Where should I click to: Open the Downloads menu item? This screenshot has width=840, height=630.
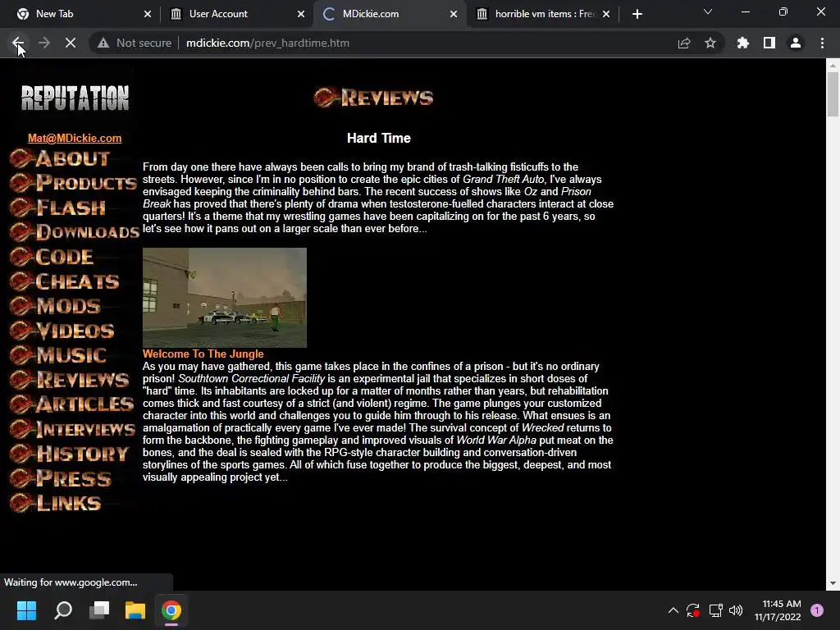tap(75, 232)
